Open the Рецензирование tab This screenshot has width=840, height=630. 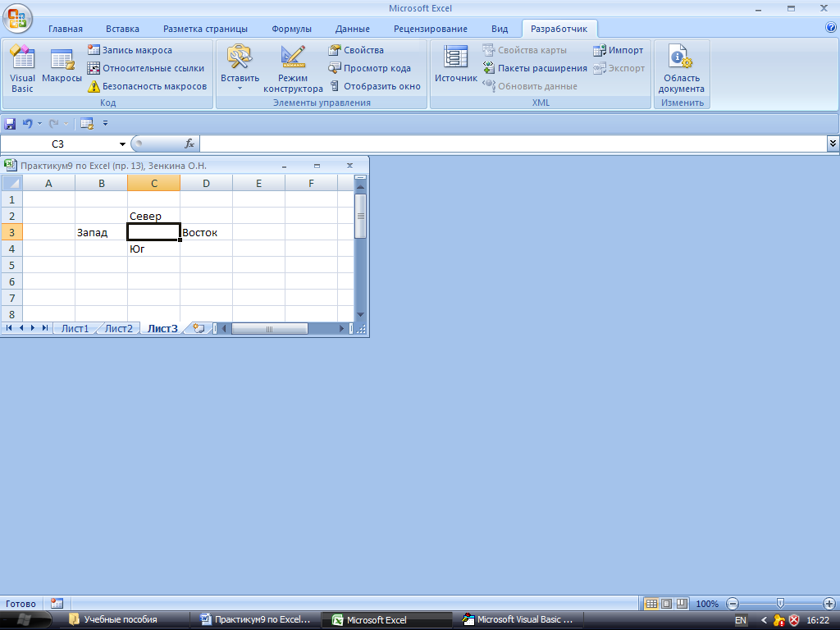click(430, 29)
